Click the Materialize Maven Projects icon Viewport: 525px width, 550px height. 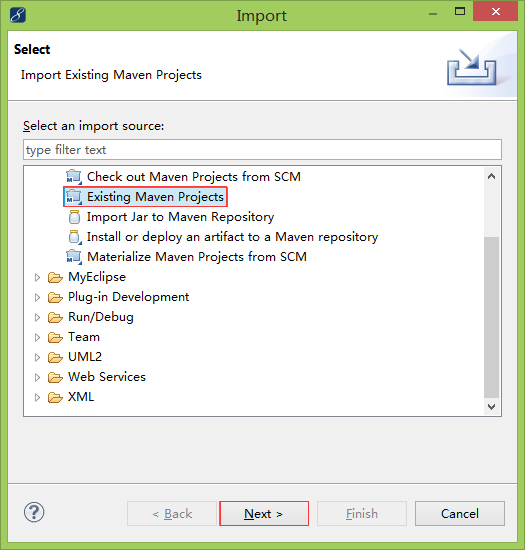[74, 257]
